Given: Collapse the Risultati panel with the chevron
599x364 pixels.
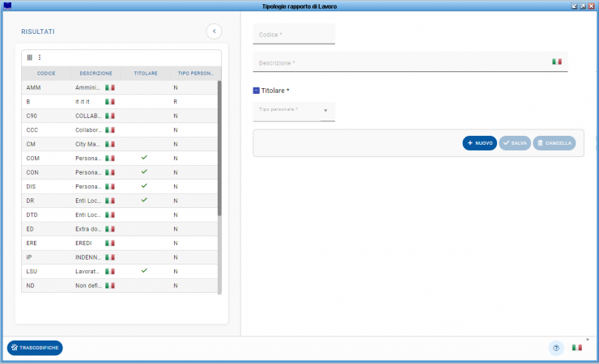Looking at the screenshot, I should point(214,32).
